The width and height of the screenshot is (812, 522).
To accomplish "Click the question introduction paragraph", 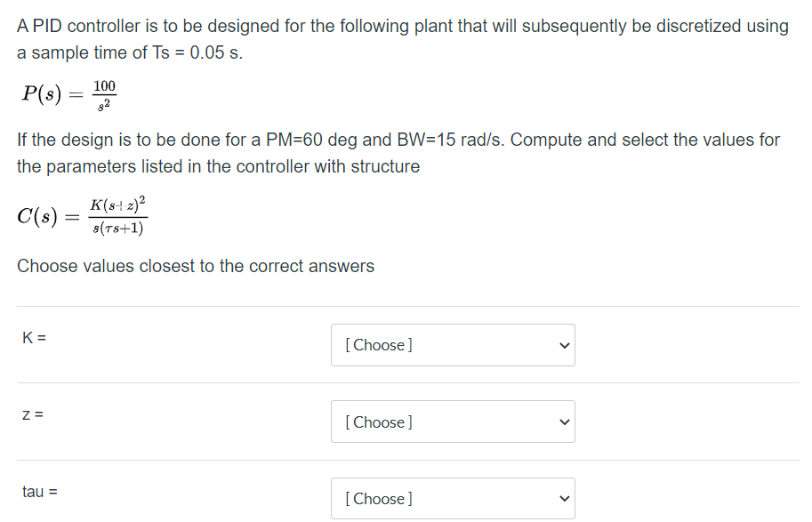I will 400,38.
